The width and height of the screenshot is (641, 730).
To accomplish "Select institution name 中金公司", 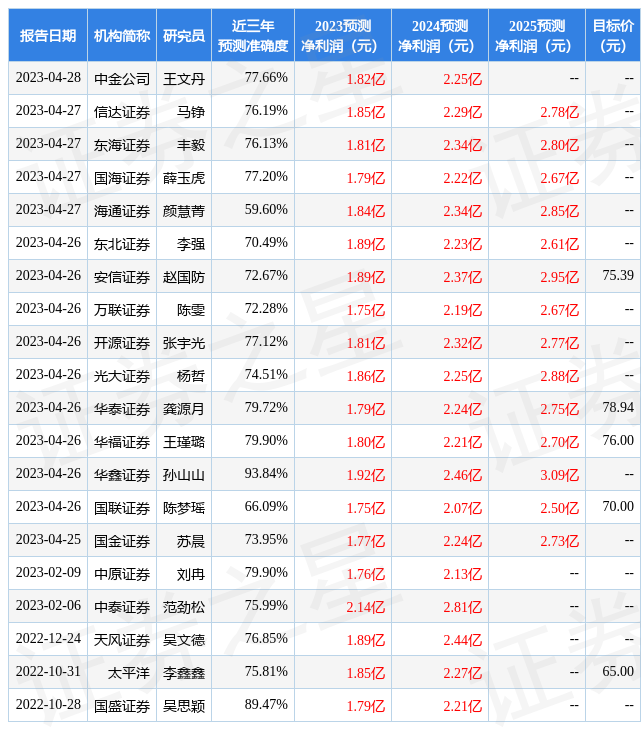I will [x=121, y=79].
